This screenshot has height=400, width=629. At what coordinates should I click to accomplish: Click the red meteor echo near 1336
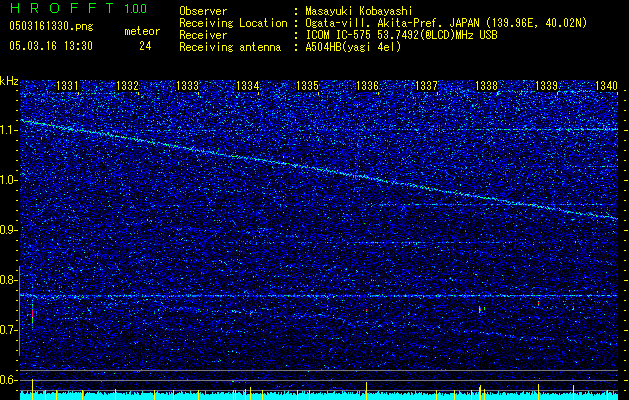coord(366,310)
